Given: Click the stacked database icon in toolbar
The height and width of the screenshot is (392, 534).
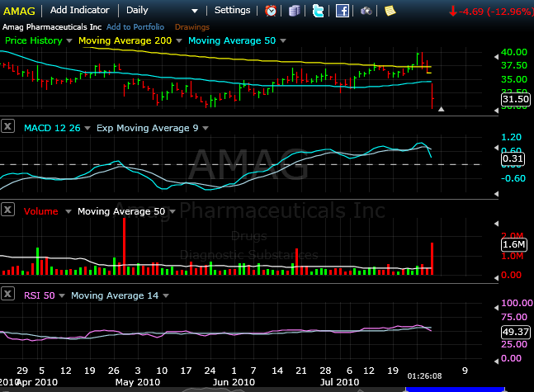Looking at the screenshot, I should pos(295,11).
